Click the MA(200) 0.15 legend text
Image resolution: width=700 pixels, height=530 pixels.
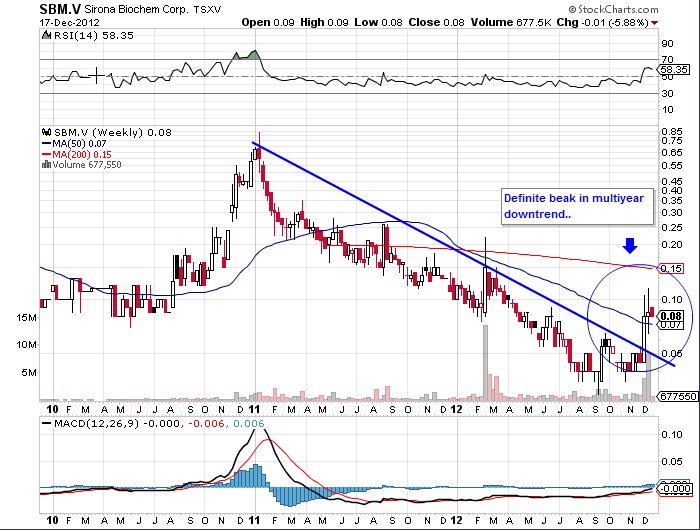tap(82, 154)
